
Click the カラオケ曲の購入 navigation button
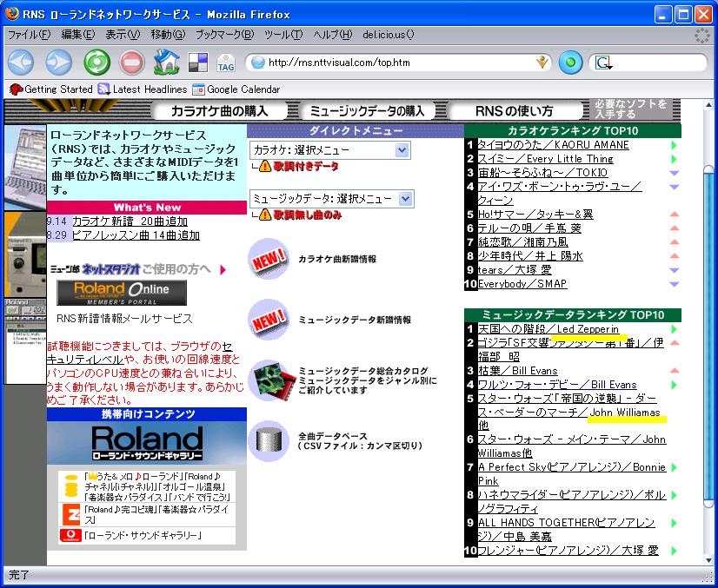click(219, 110)
